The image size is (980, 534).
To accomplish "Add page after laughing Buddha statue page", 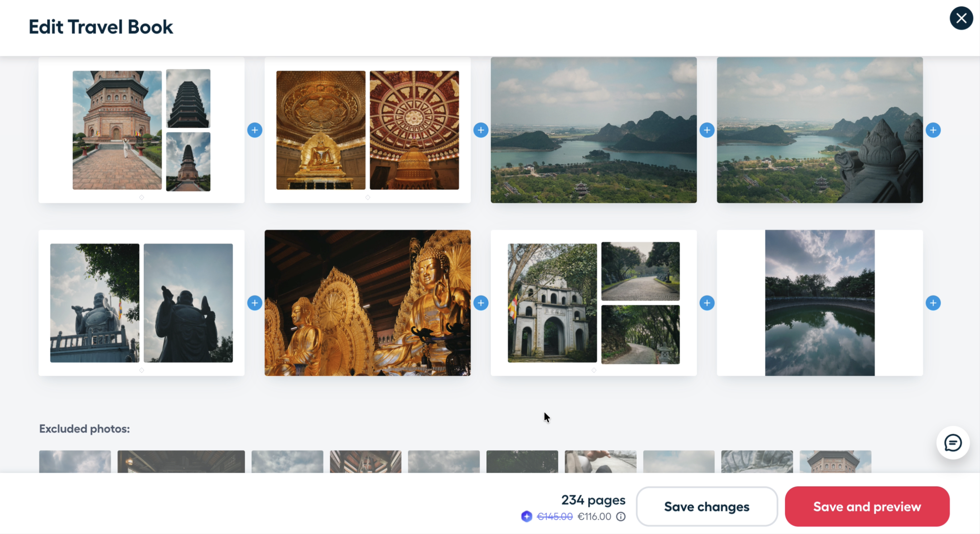I will [255, 303].
